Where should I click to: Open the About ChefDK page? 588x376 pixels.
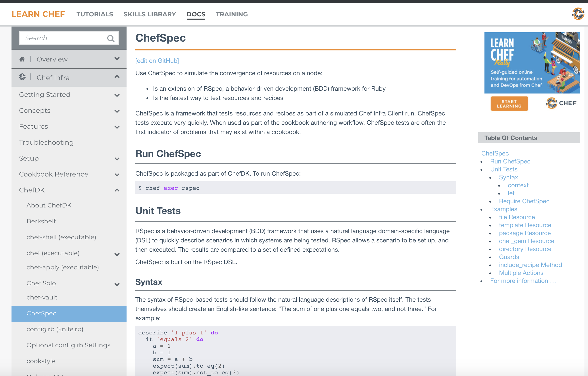click(49, 205)
